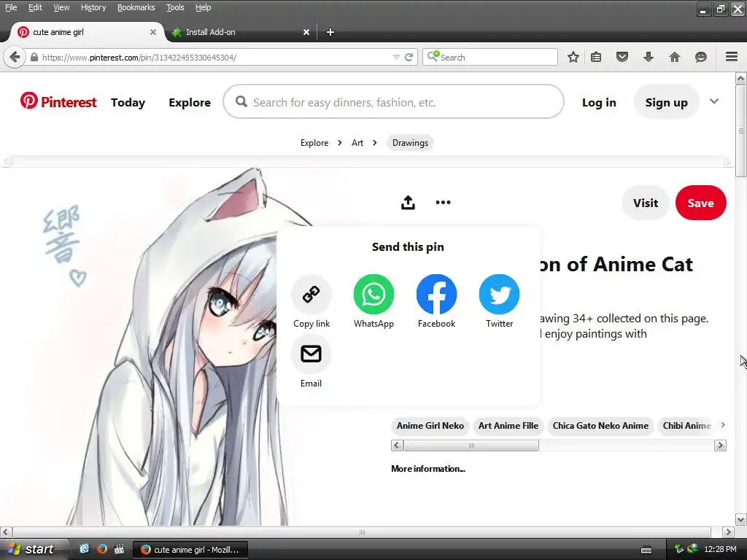Click magnifier icon in Pinterest search

pyautogui.click(x=241, y=101)
